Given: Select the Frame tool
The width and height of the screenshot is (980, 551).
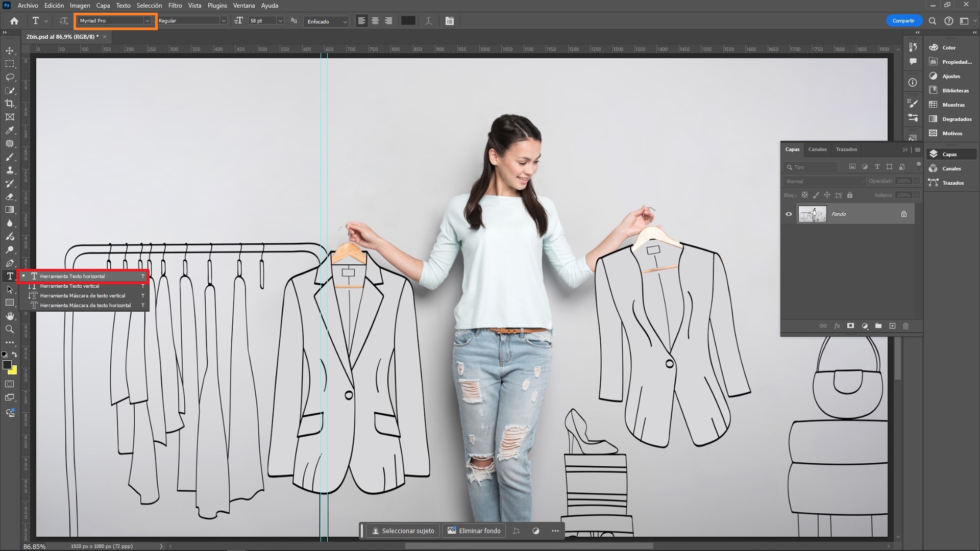Looking at the screenshot, I should pos(10,117).
